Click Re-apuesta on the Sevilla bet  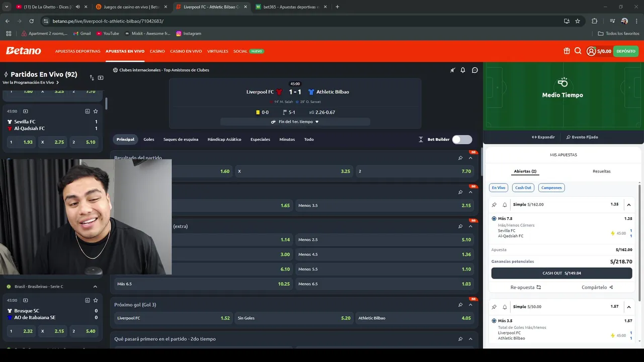pos(526,288)
